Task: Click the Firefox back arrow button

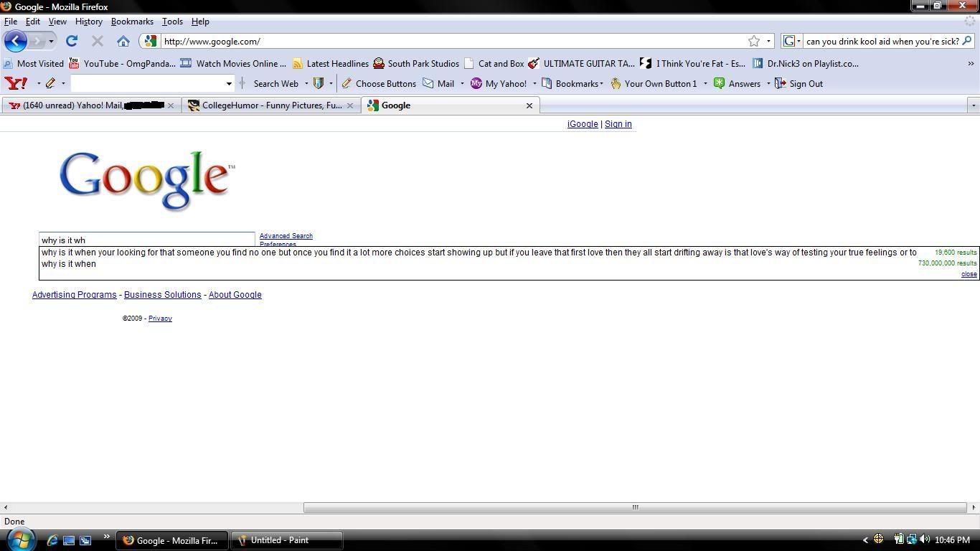Action: click(16, 41)
